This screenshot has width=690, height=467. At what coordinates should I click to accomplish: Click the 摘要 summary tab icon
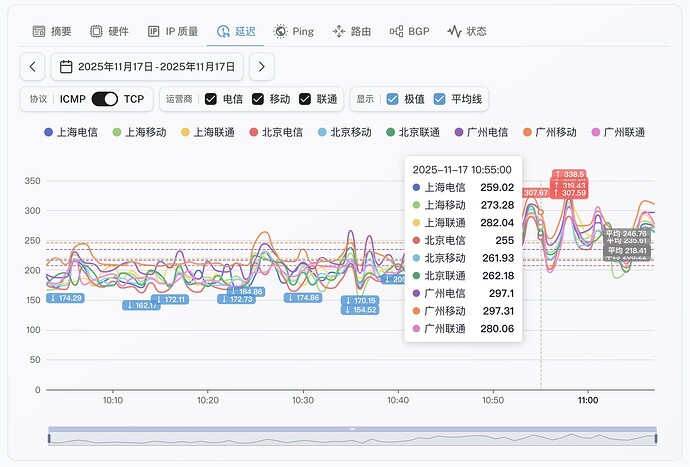click(x=39, y=31)
